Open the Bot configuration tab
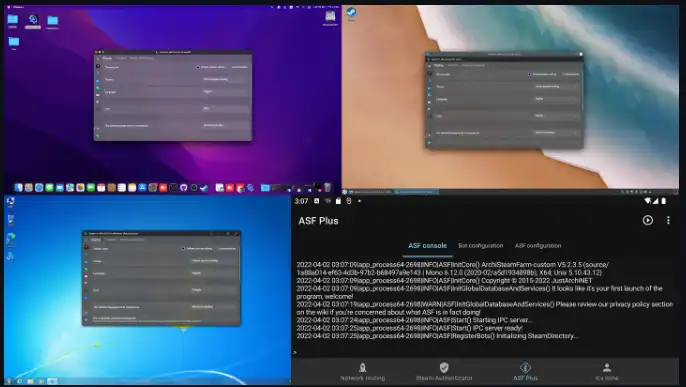The image size is (686, 387). coord(480,246)
